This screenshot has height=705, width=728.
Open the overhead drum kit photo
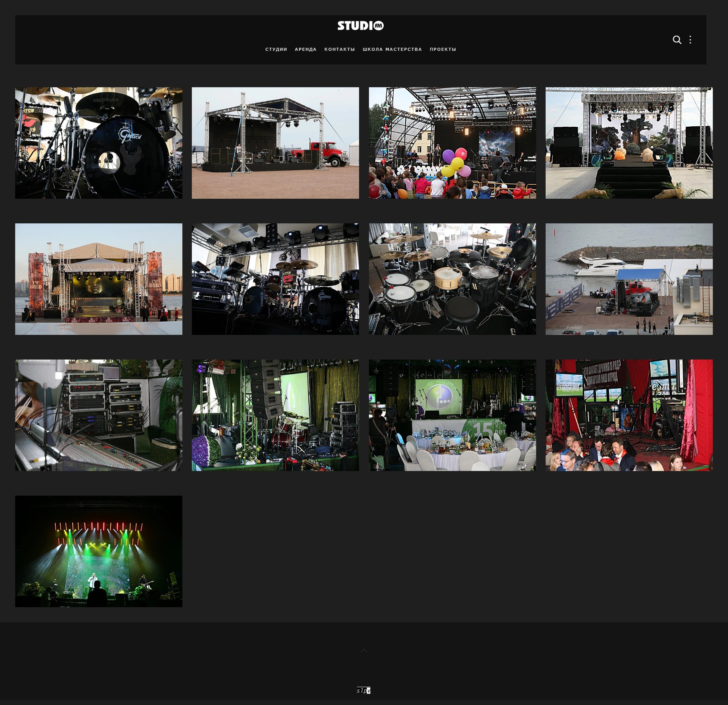tap(452, 279)
